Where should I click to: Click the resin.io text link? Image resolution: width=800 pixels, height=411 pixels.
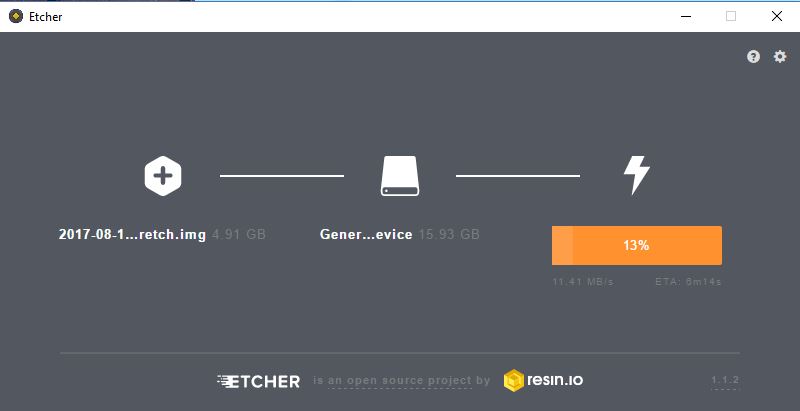(555, 380)
